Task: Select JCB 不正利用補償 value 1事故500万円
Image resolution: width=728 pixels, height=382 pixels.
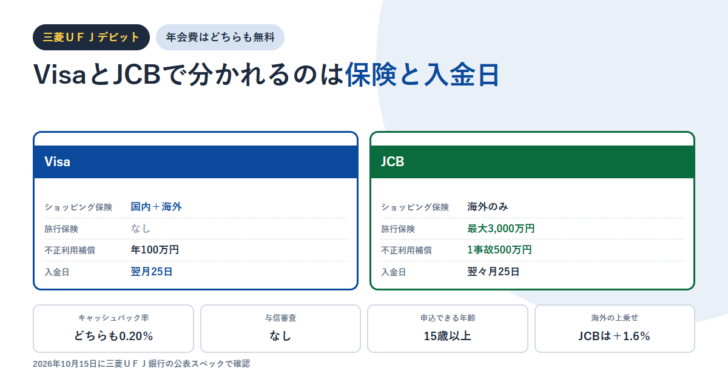Action: (500, 250)
